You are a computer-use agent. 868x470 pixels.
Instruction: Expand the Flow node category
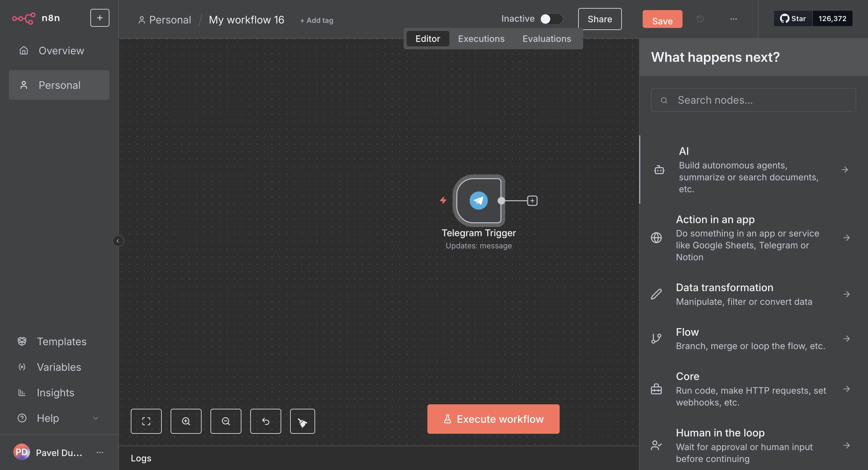pyautogui.click(x=751, y=338)
